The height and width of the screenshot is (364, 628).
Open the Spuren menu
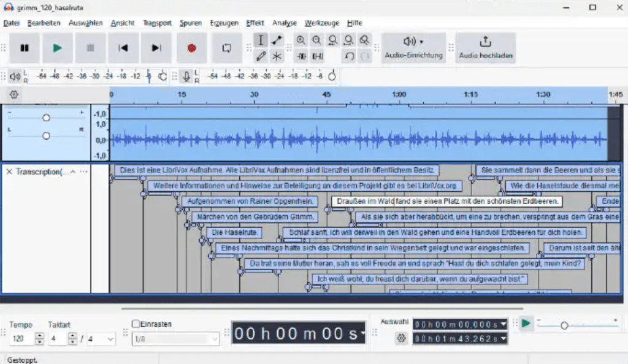click(x=190, y=23)
